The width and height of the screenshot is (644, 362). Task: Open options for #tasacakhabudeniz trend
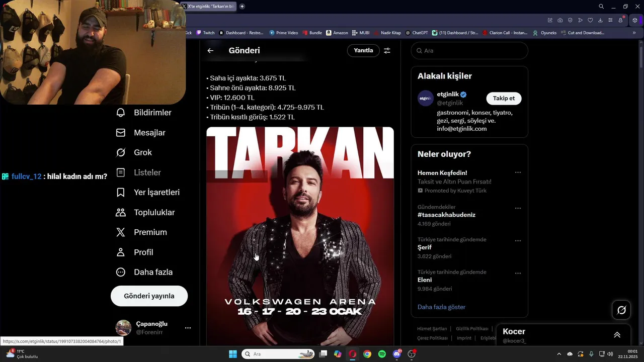pyautogui.click(x=518, y=208)
